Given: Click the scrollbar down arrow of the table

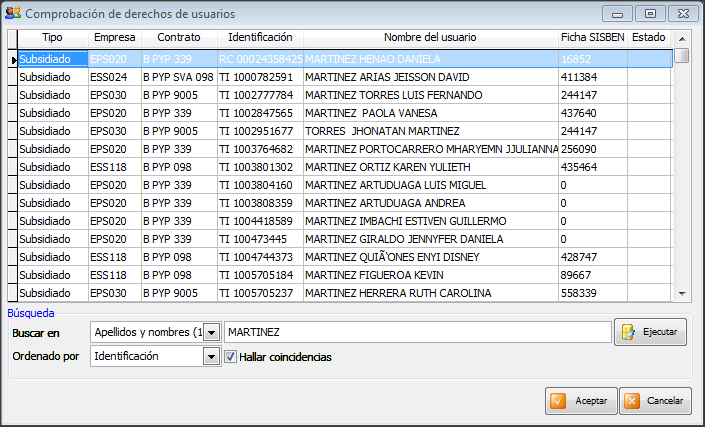Looking at the screenshot, I should pos(682,294).
